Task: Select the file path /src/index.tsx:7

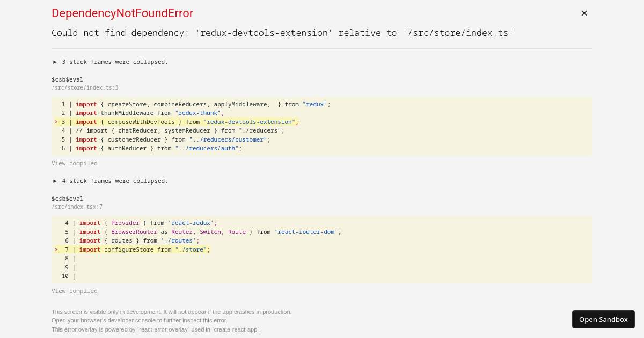Action: pos(77,207)
